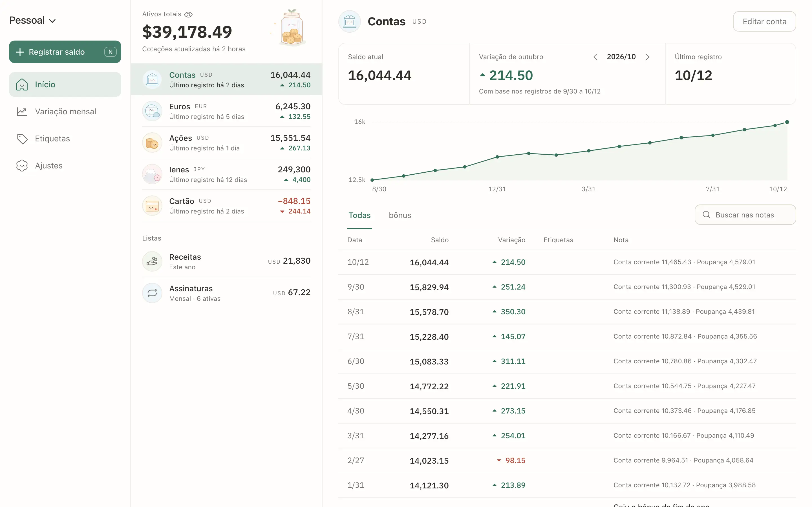Open the Receitas list

pyautogui.click(x=226, y=261)
